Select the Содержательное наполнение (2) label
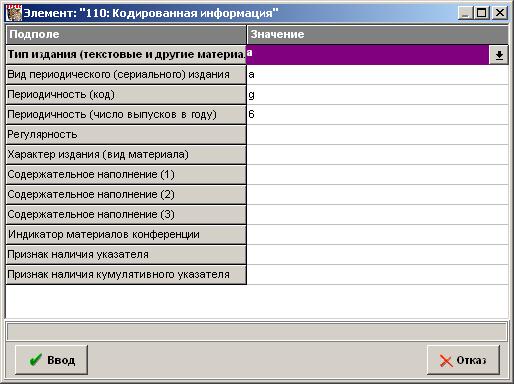This screenshot has height=384, width=514. point(126,195)
